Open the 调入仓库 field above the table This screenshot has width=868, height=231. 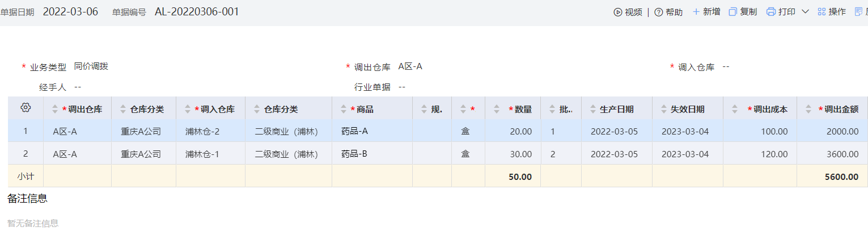coord(726,66)
